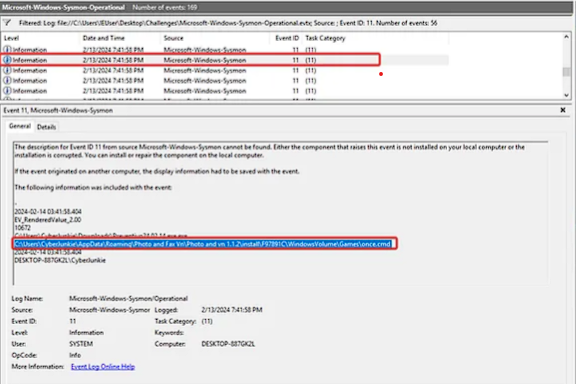Click the Info value beside OpCode

75,355
